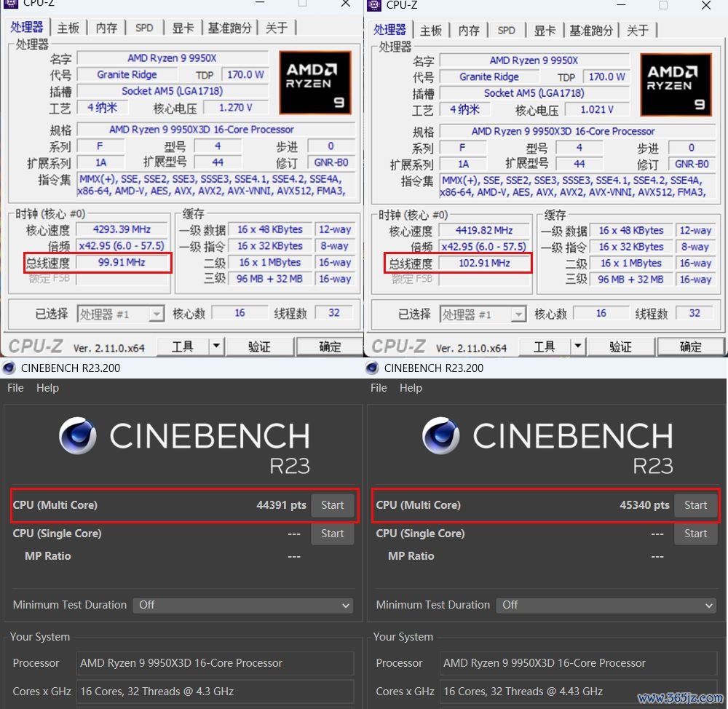The height and width of the screenshot is (709, 728).
Task: Open 内存 tab in left CPU-Z window
Action: (x=106, y=28)
